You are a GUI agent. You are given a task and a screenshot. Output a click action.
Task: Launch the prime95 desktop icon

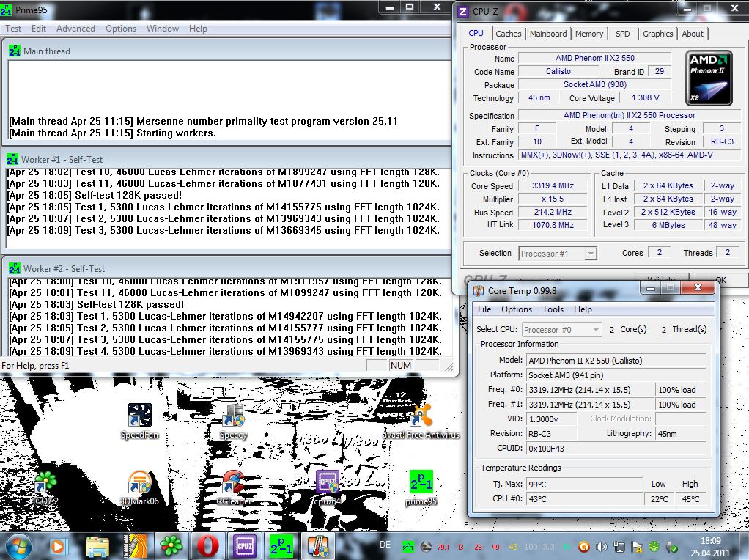(421, 487)
